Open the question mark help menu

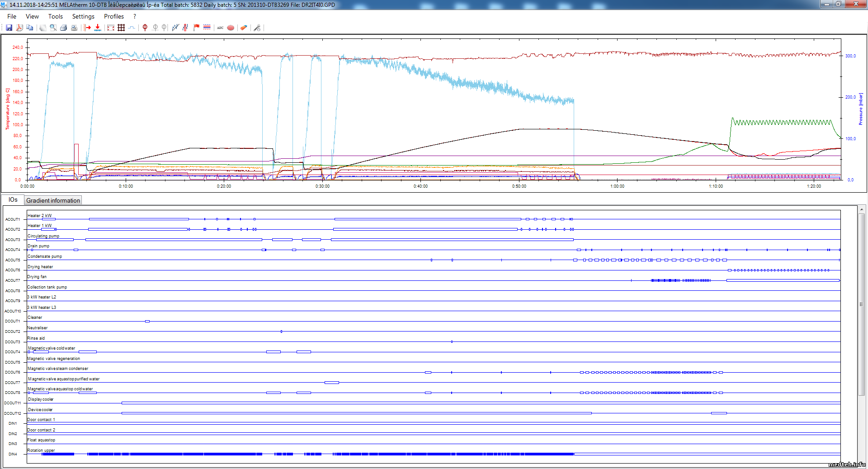click(x=135, y=16)
